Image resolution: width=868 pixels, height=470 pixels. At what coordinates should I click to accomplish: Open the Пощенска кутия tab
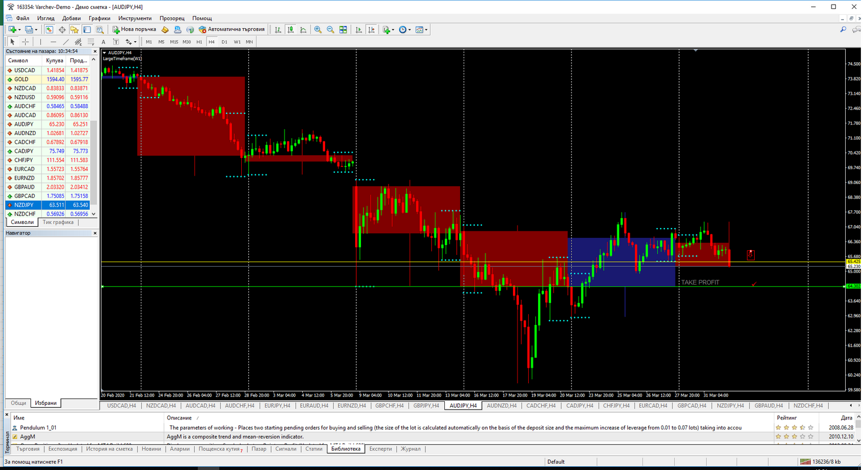click(219, 449)
